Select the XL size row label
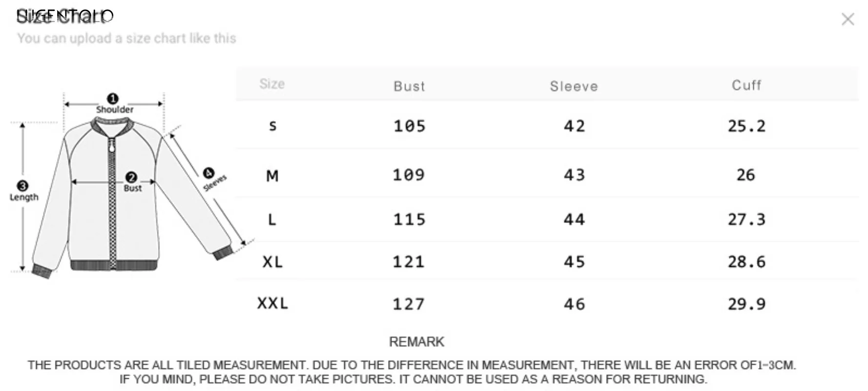The width and height of the screenshot is (868, 391). click(x=272, y=262)
